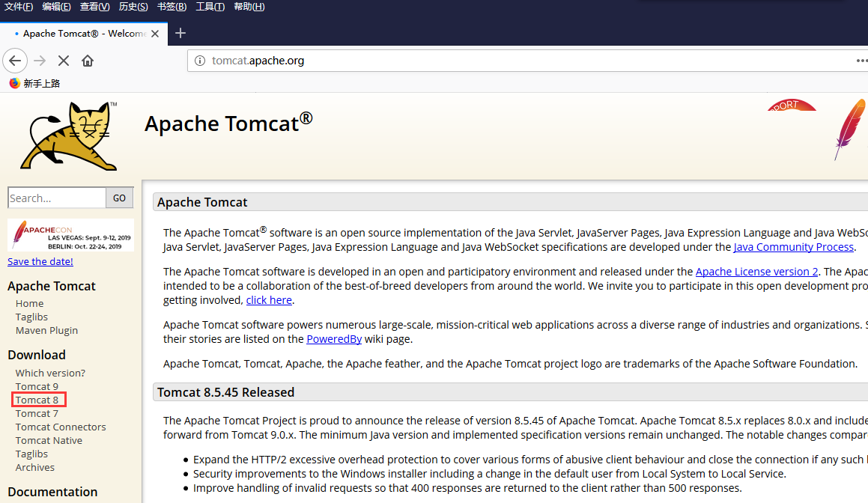Open the 查看(V) menu
The image size is (868, 503).
94,7
